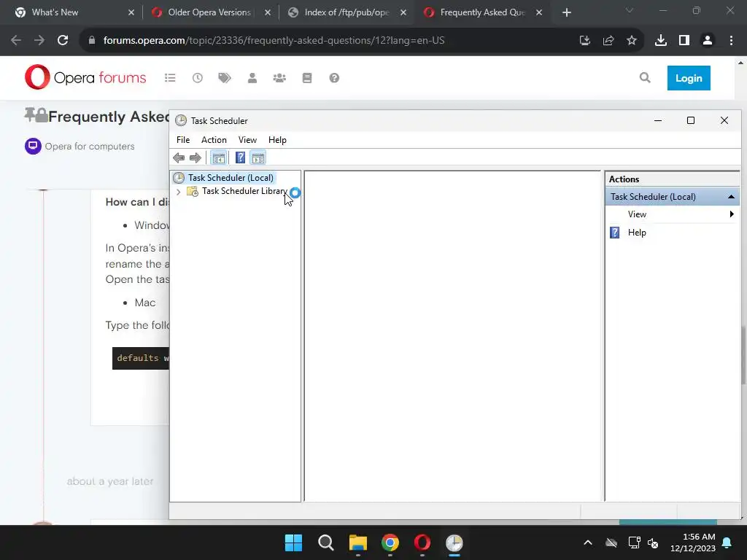Screen dimensions: 747x560
Task: Click Help in Actions pane
Action: pos(636,233)
